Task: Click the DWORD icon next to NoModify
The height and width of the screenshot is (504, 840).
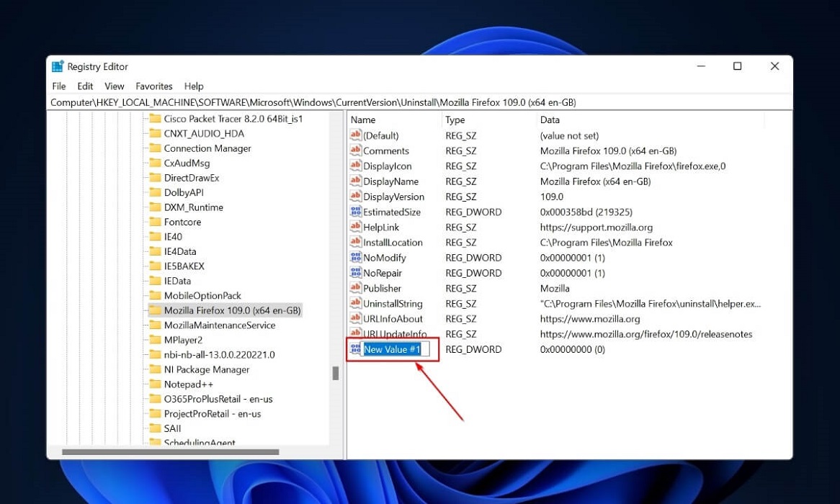Action: [356, 257]
